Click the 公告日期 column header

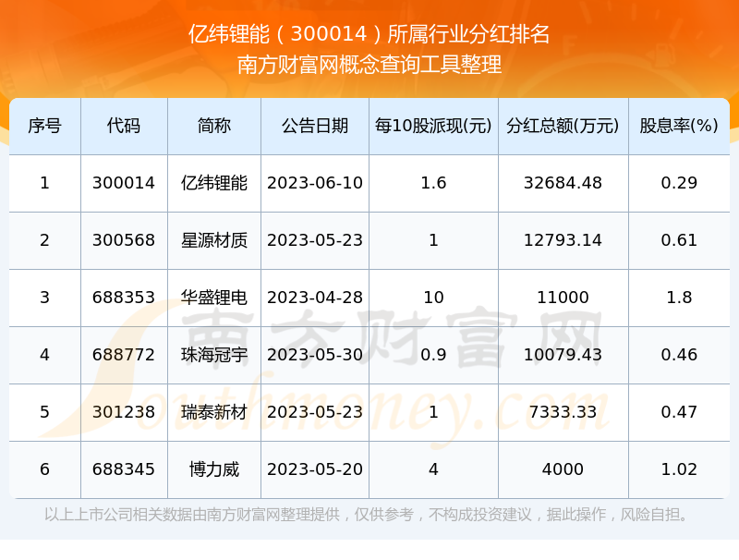click(315, 126)
